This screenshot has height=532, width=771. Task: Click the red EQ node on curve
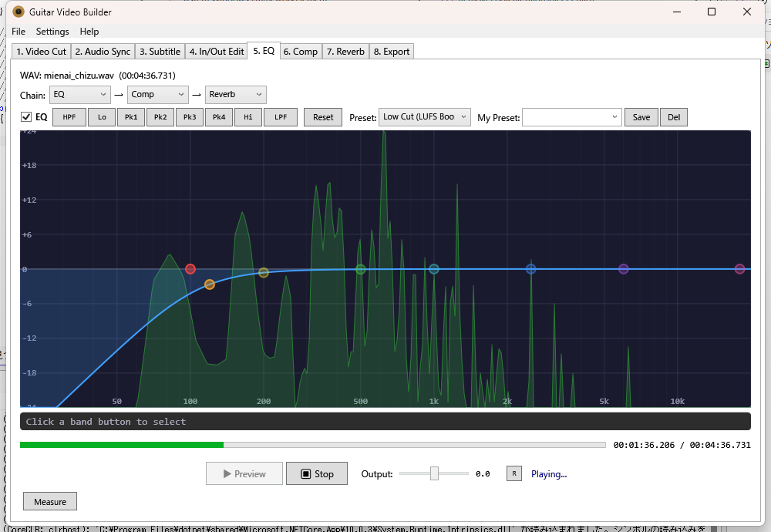190,269
